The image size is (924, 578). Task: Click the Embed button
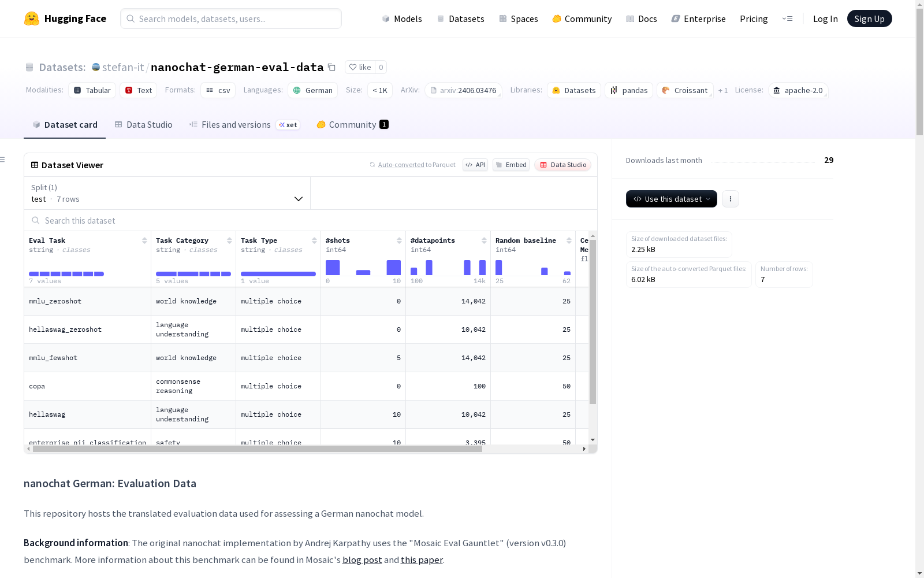[511, 165]
